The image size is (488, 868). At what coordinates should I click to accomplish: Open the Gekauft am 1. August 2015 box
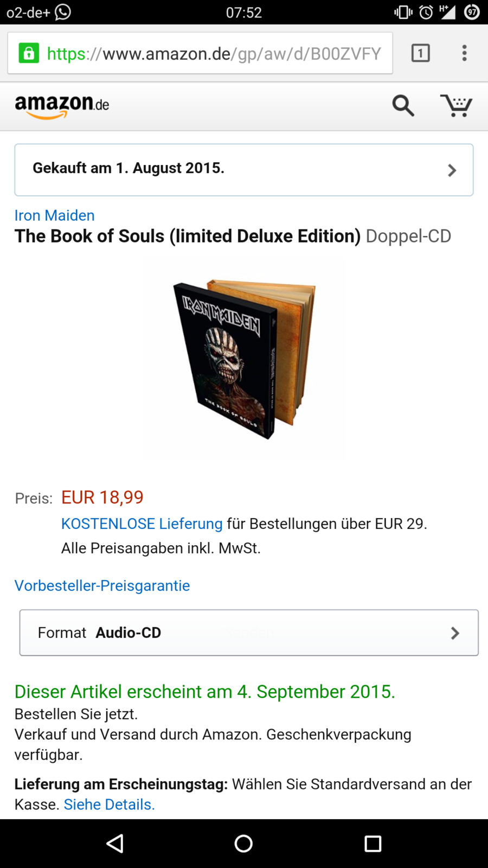[244, 170]
